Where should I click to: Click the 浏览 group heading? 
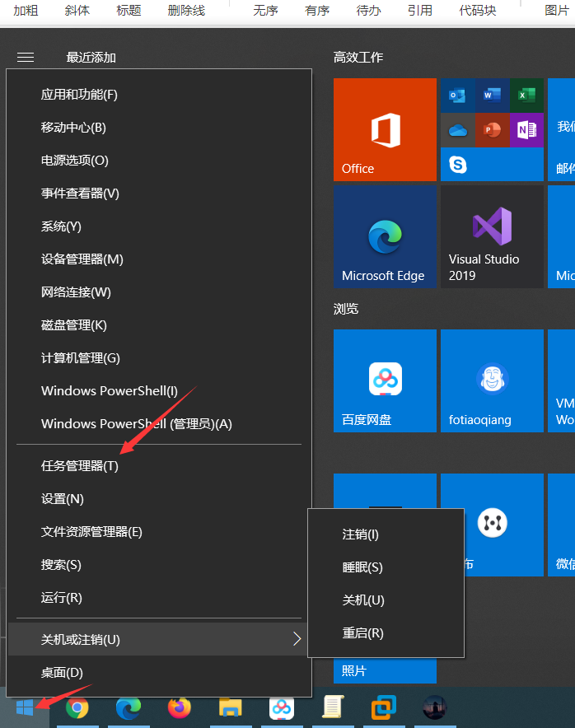coord(345,309)
